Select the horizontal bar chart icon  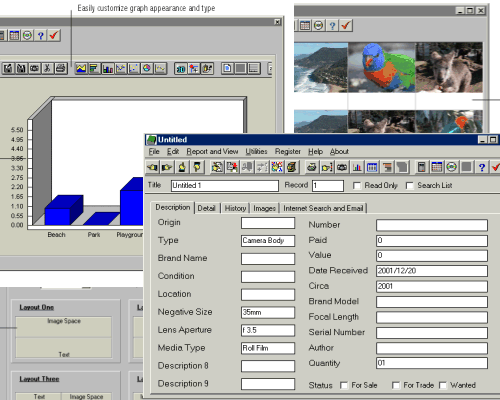coord(94,68)
